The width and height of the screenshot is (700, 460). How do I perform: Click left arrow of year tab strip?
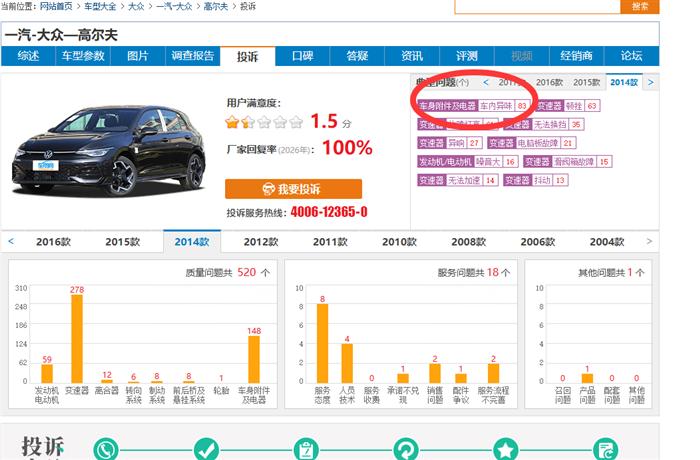point(11,241)
